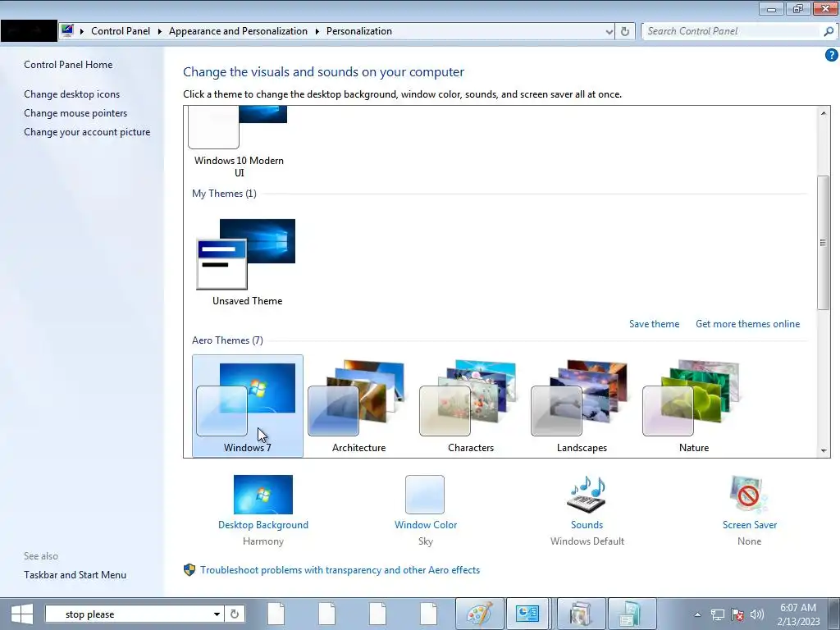Open the network icon in system tray

pyautogui.click(x=717, y=615)
